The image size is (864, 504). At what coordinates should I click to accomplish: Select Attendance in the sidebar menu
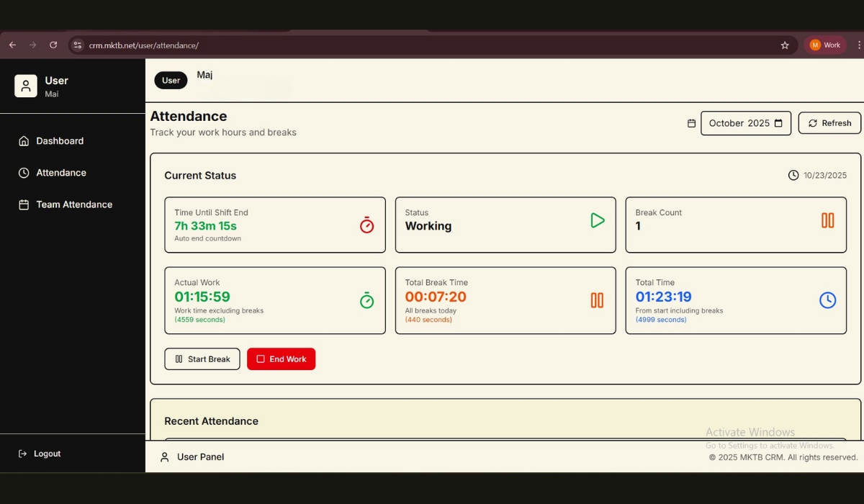tap(61, 173)
